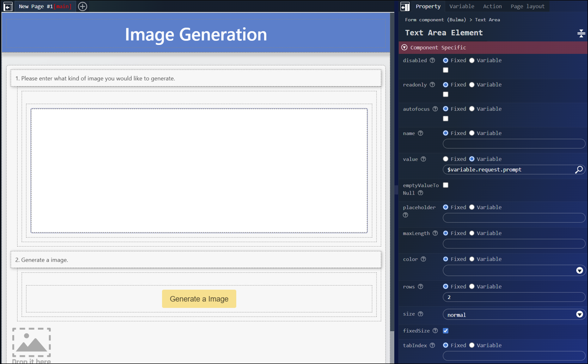Image resolution: width=588 pixels, height=364 pixels.
Task: Click the rows input field
Action: coord(514,297)
